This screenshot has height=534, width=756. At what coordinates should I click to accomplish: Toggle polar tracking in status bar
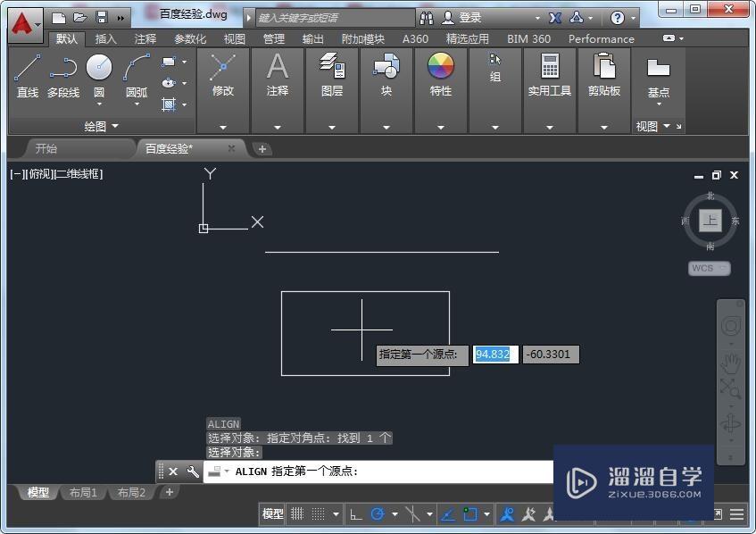click(378, 514)
